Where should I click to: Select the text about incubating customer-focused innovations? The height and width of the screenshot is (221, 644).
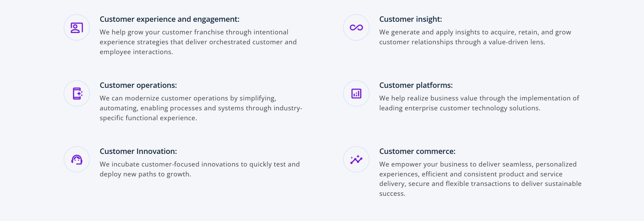(200, 169)
